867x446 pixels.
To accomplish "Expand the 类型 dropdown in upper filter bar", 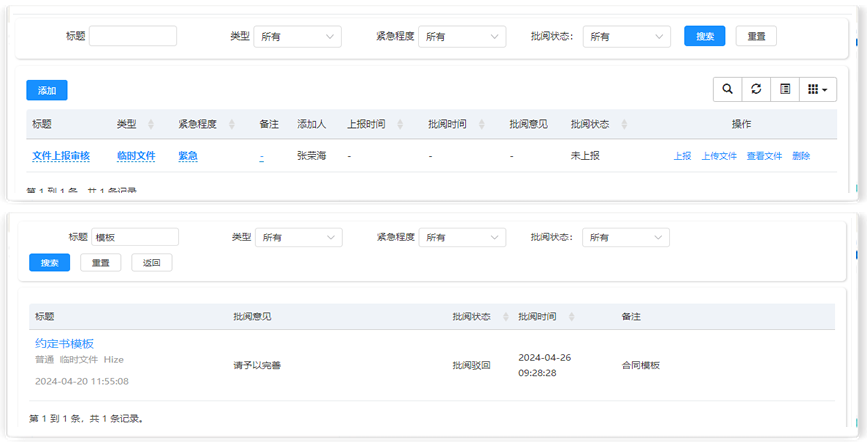I will pos(298,36).
